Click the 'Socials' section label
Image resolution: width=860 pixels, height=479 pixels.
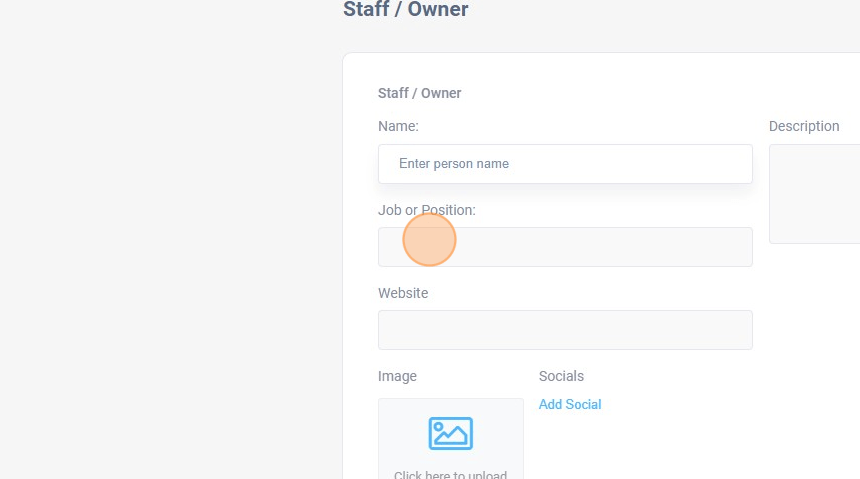[561, 376]
